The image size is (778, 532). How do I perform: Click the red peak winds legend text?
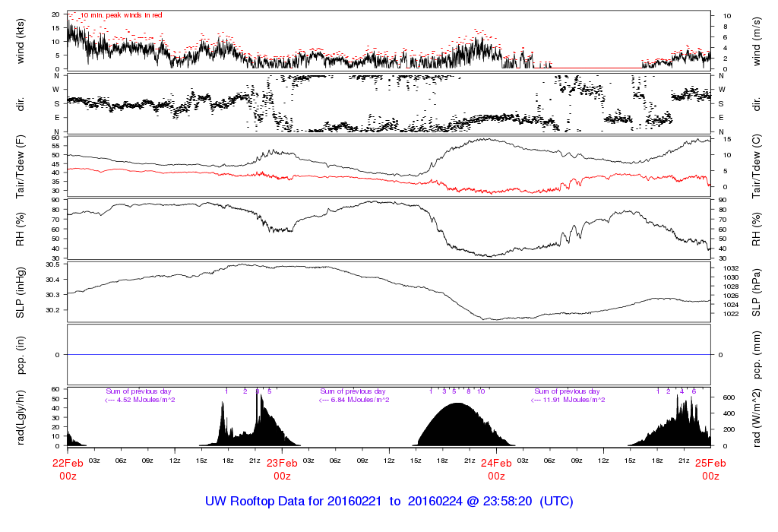[122, 15]
